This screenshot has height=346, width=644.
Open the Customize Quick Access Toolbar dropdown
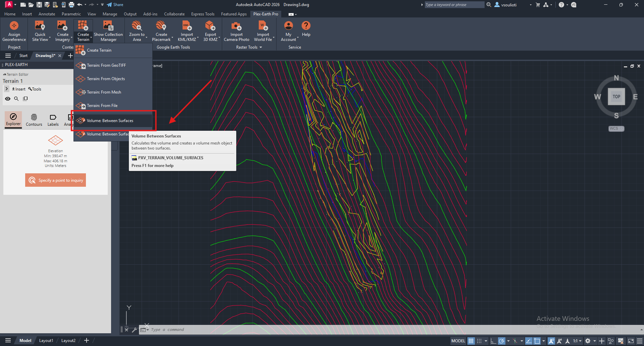[x=102, y=5]
